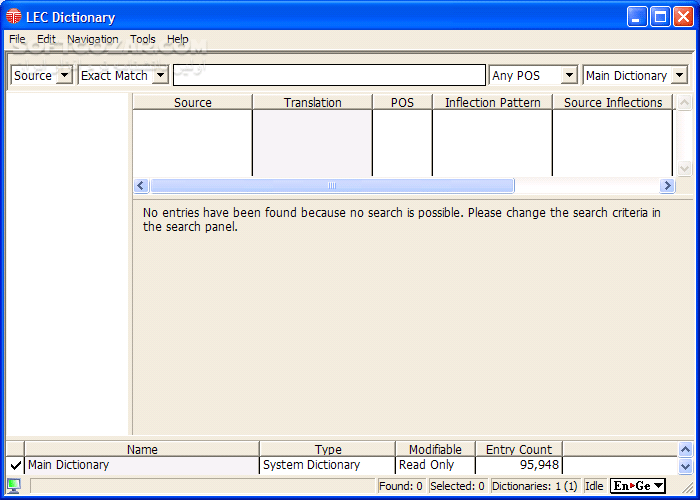Open the Help menu
700x500 pixels.
178,39
